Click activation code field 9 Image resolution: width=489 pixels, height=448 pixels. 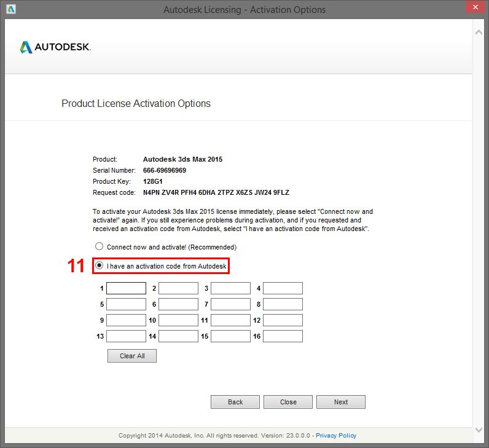point(126,320)
